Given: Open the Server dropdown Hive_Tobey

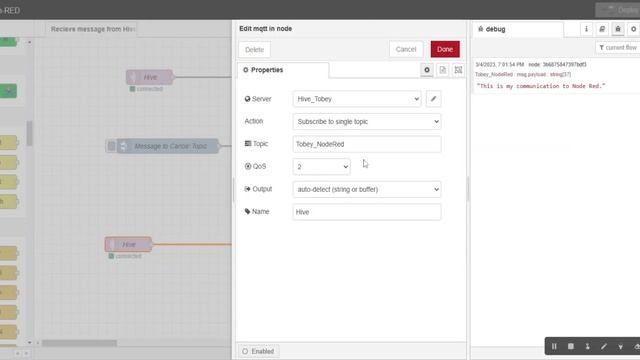Looking at the screenshot, I should point(357,99).
